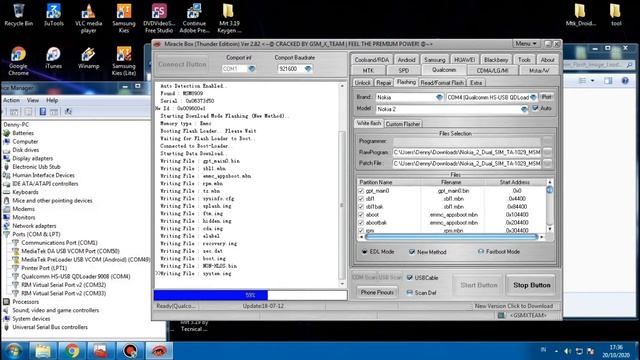Open Samsung Kies desktop icon
The image size is (640, 360).
click(x=124, y=18)
